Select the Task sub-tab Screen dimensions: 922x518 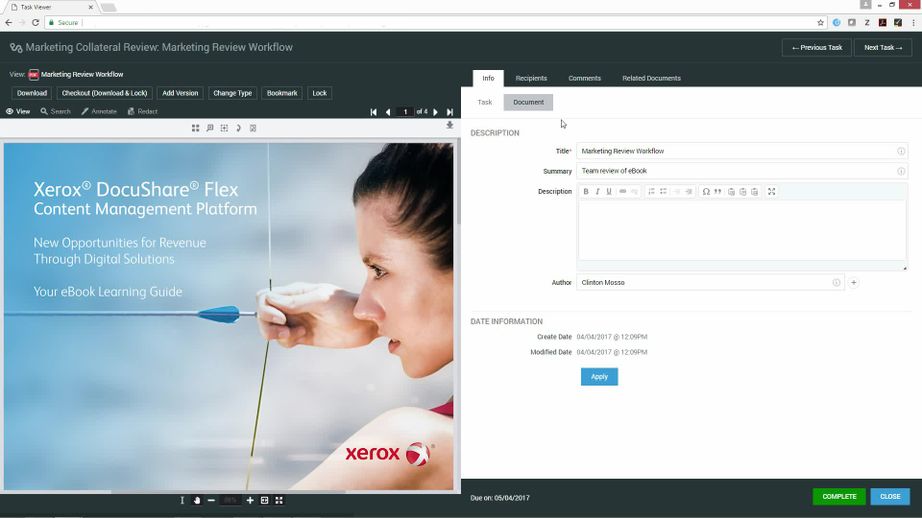tap(485, 102)
